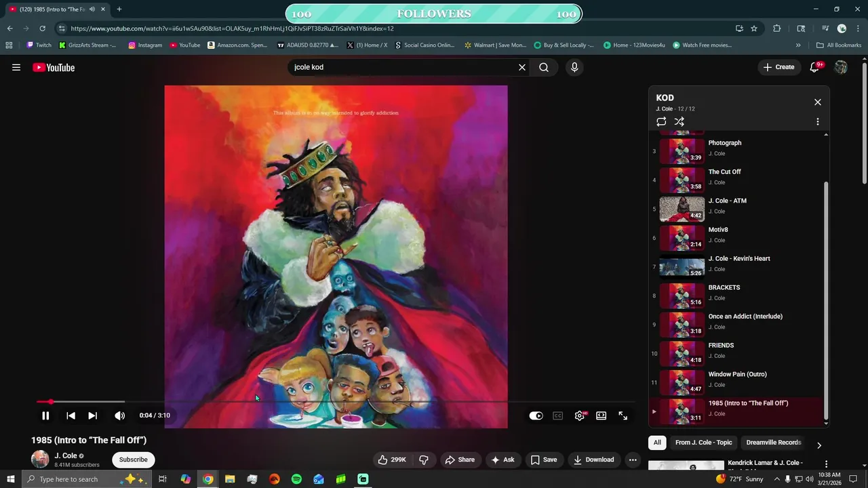Viewport: 868px width, 488px height.
Task: Play Photograph from the playlist
Action: coord(737,150)
